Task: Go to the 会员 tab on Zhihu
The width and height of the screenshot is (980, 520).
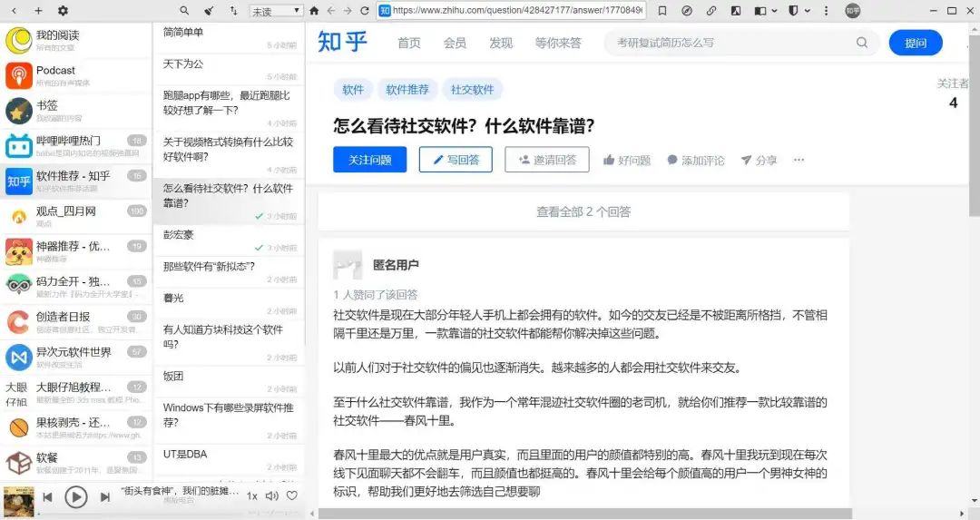Action: [x=455, y=43]
